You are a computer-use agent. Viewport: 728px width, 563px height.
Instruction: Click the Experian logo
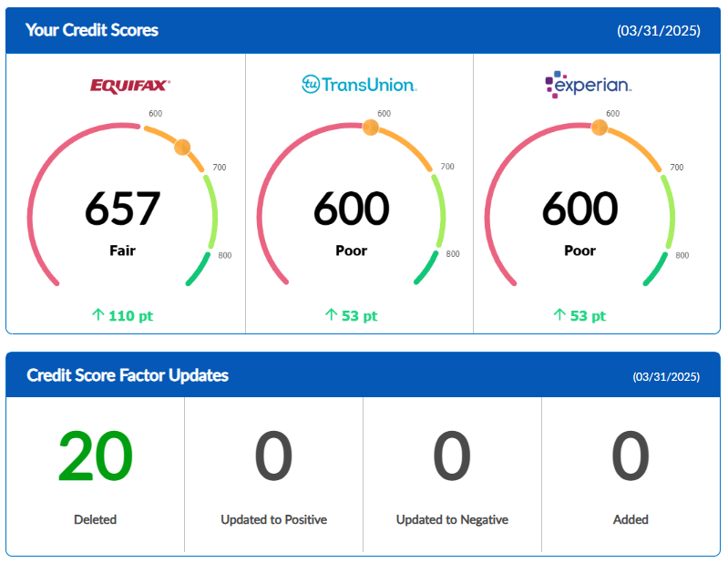point(589,85)
